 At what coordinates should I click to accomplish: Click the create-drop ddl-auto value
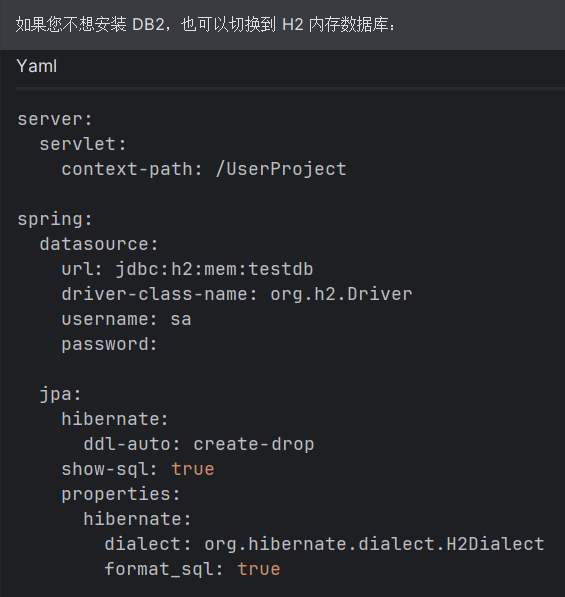pos(254,444)
